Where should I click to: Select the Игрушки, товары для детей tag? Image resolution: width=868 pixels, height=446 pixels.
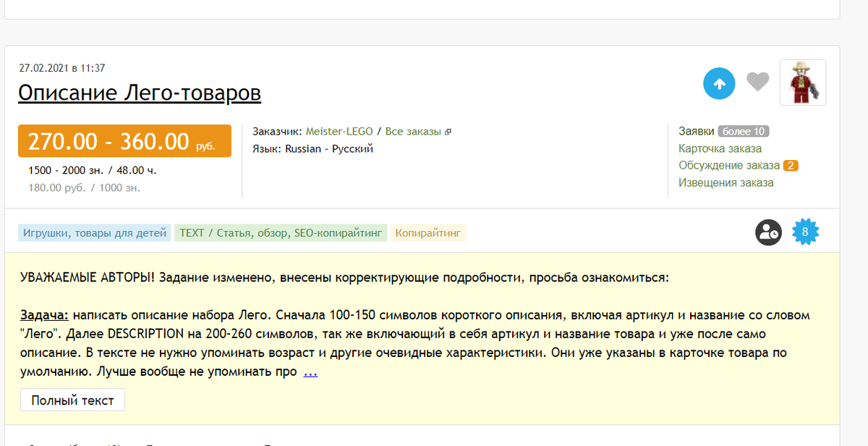click(95, 233)
